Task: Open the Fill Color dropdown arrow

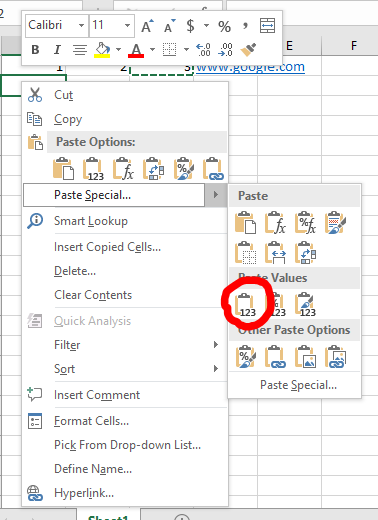Action: tap(118, 50)
